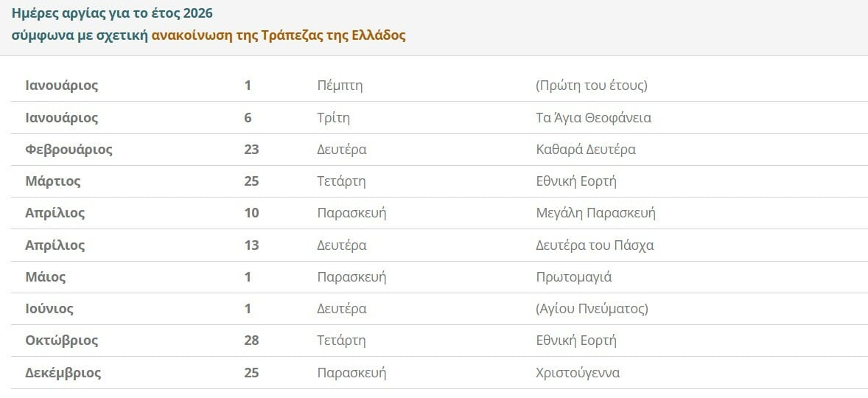
Task: Select the Πρωτομαγιά holiday name
Action: pos(573,277)
